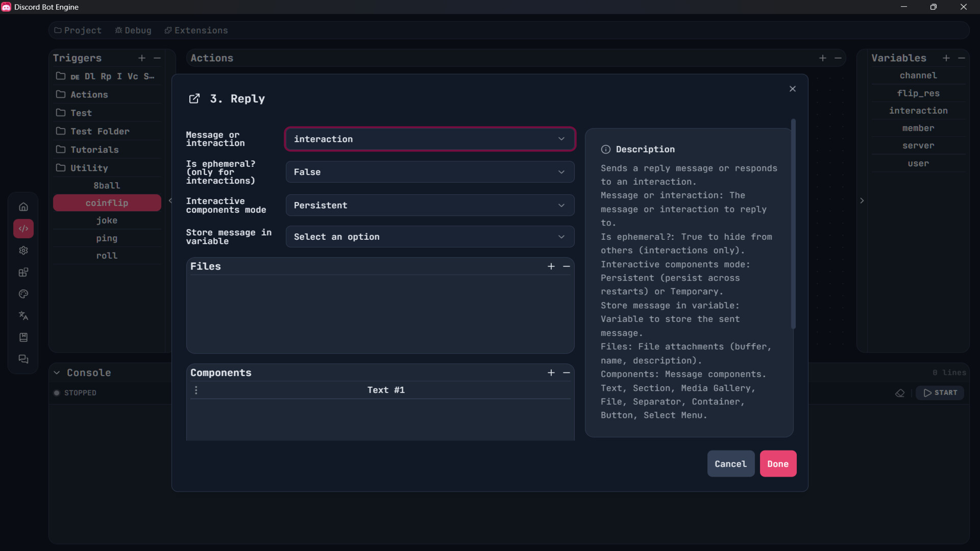Open Is ephemeral dropdown showing False
The image size is (980, 551).
(x=430, y=172)
